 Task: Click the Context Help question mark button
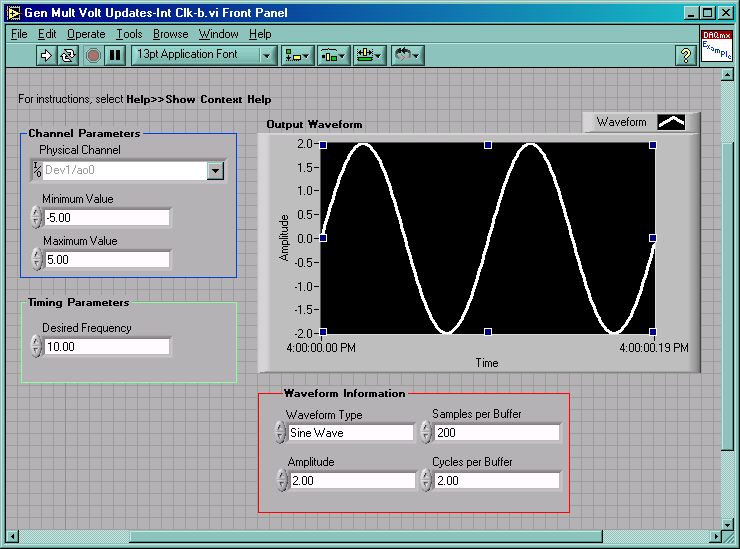(686, 56)
